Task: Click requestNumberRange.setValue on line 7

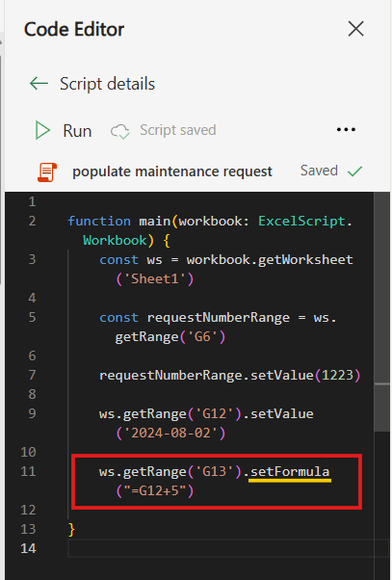Action: point(206,376)
